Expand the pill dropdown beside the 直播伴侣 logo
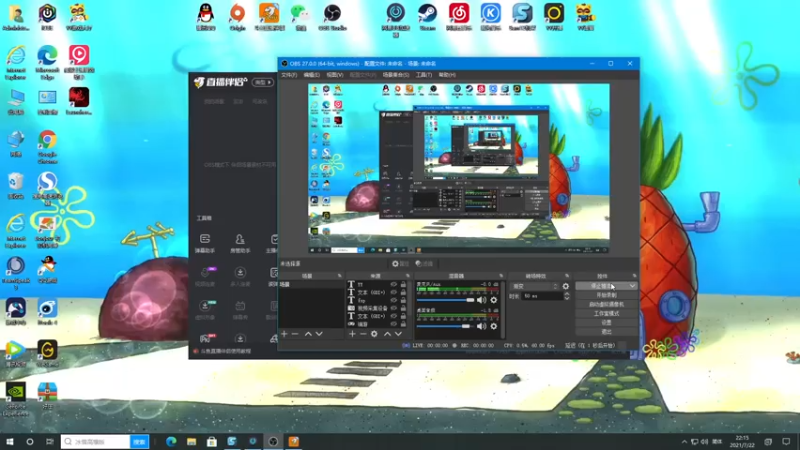This screenshot has height=450, width=800. click(263, 82)
